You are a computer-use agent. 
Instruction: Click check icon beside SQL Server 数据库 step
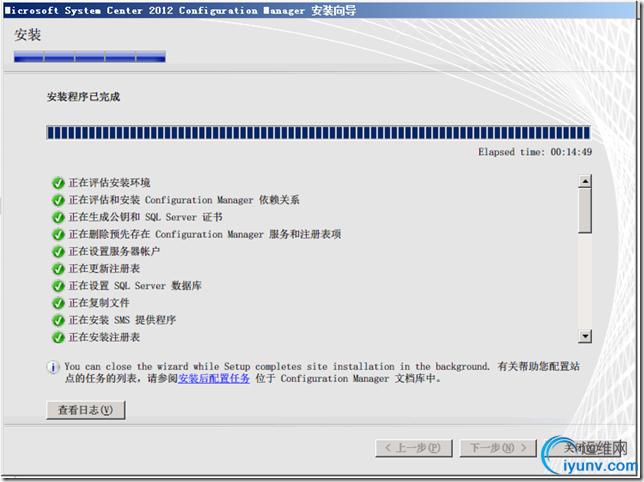point(58,286)
